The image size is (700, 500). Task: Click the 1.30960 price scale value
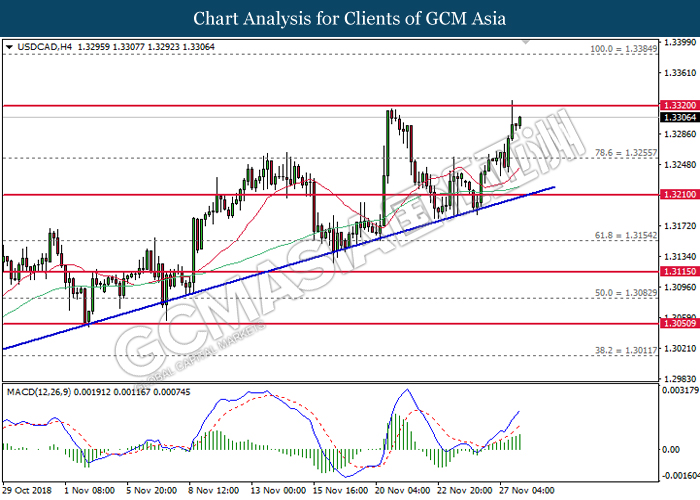point(680,287)
